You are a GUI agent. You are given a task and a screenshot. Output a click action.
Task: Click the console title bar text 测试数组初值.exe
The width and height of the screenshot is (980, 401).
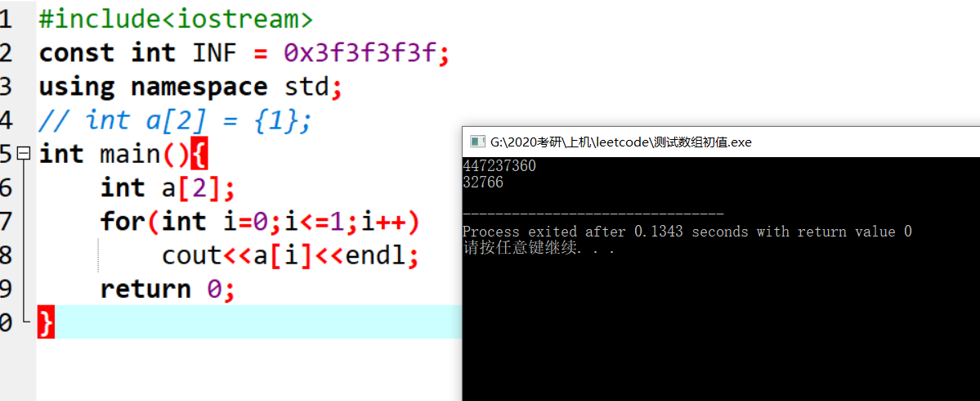[x=703, y=142]
